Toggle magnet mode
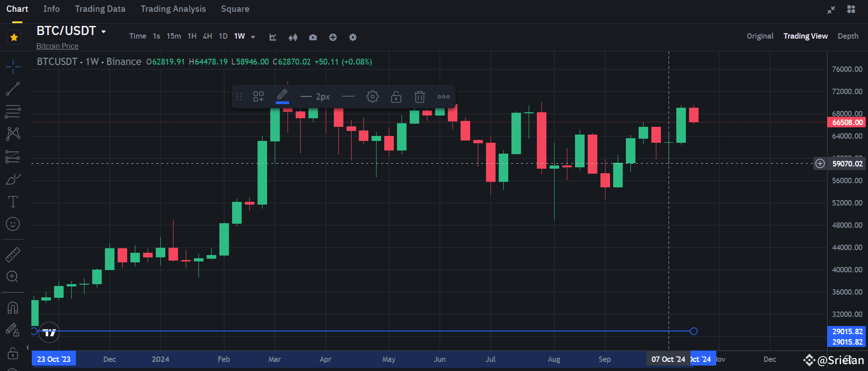The width and height of the screenshot is (868, 371). coord(13,308)
